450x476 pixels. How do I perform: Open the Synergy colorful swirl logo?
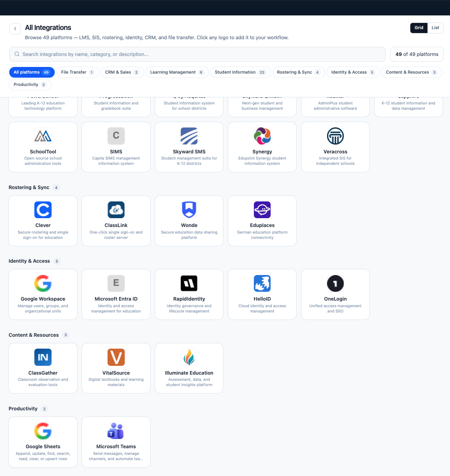[262, 136]
